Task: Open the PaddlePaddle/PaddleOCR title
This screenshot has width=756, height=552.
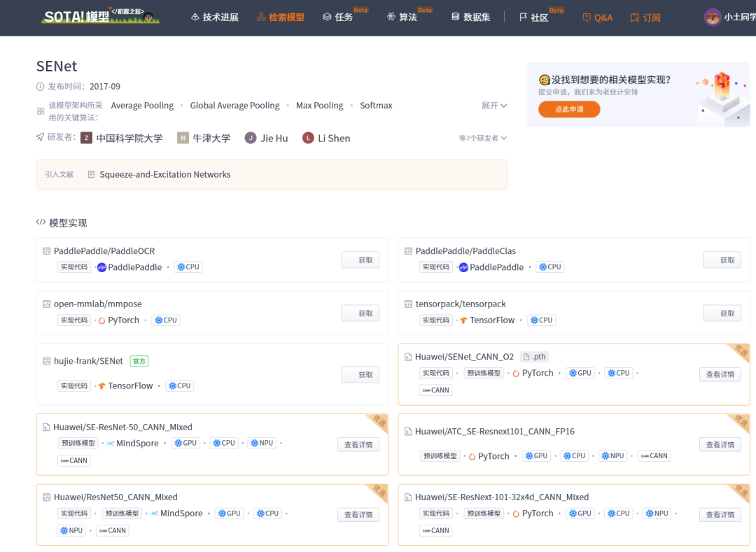Action: point(104,251)
